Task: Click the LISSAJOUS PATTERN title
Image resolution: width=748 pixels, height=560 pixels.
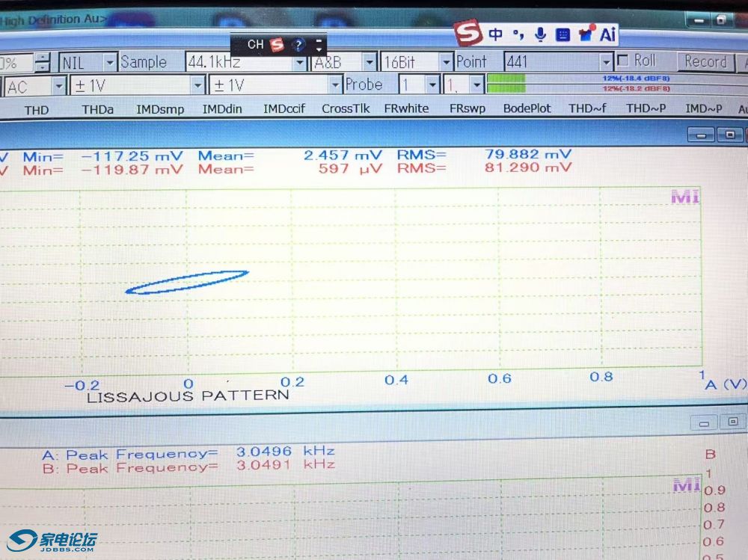Action: tap(188, 396)
